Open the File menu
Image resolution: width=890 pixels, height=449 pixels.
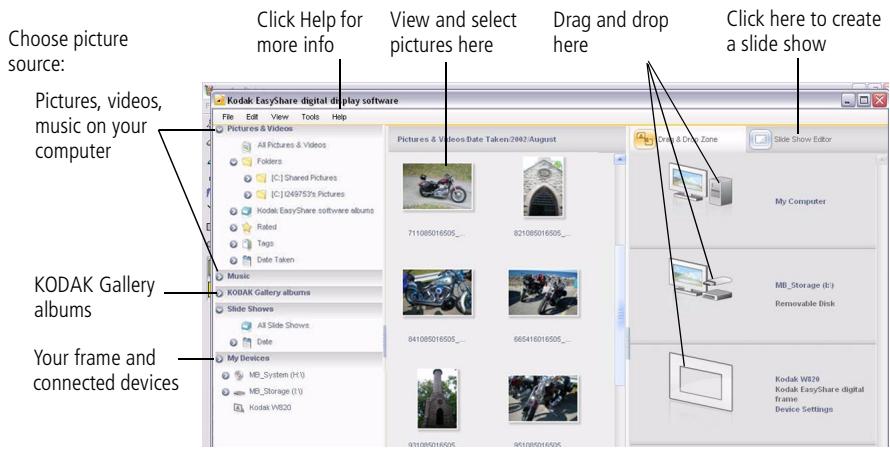point(228,117)
